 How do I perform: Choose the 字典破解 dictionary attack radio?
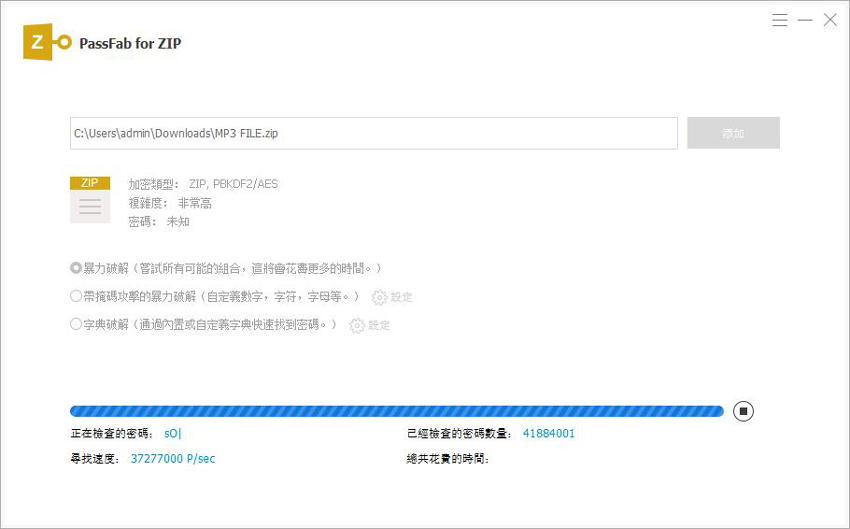click(x=76, y=324)
